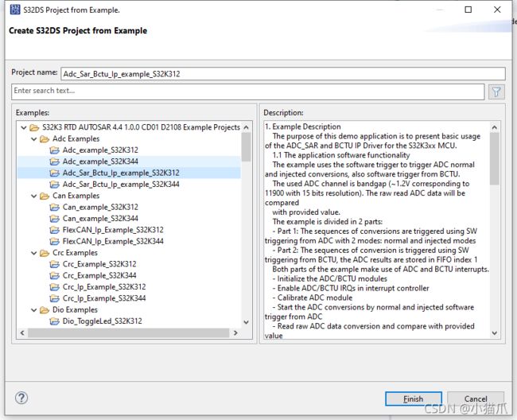Select Crc_Example_S32K312 example

click(x=99, y=264)
